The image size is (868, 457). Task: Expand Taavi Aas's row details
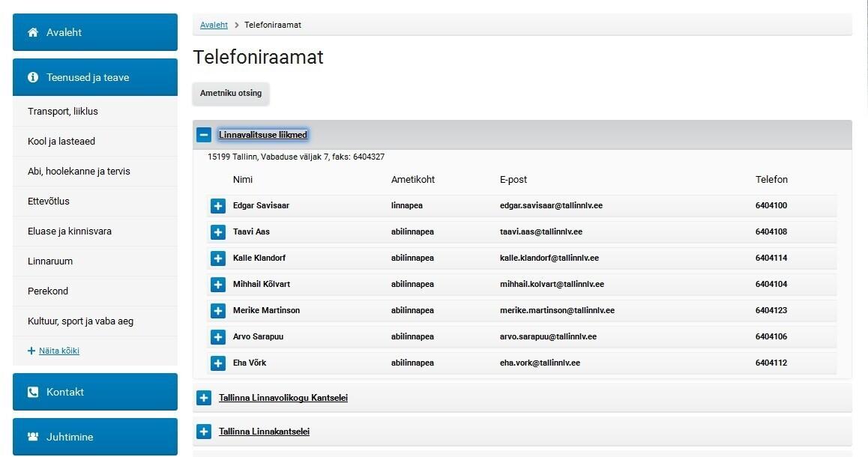pyautogui.click(x=218, y=231)
